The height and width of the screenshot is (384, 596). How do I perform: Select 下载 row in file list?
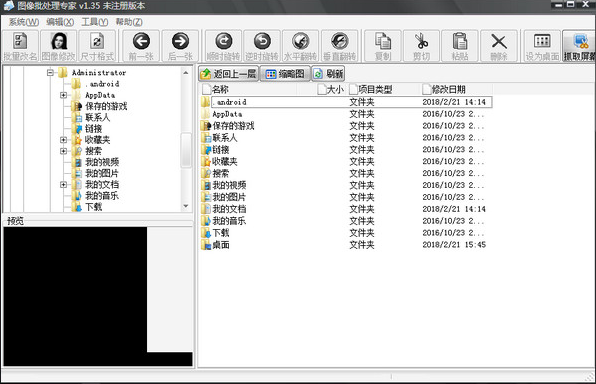point(346,233)
